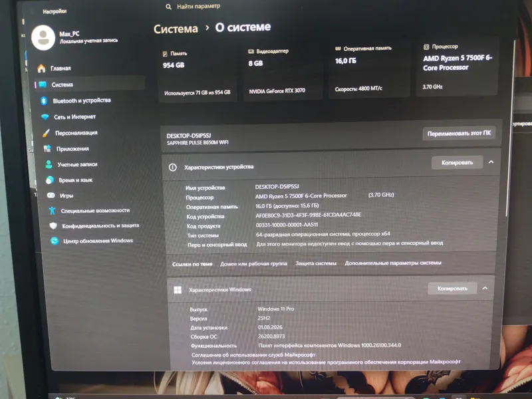
Task: Click the 25H2 version value
Action: pyautogui.click(x=263, y=319)
